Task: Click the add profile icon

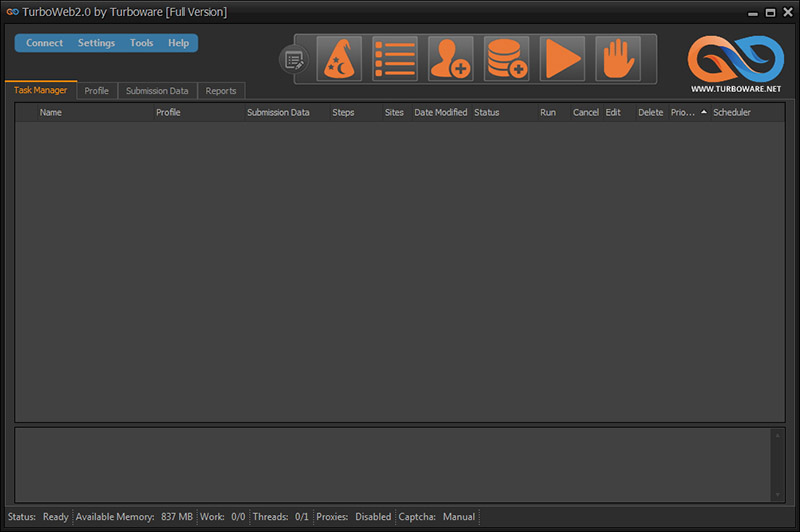Action: (451, 59)
